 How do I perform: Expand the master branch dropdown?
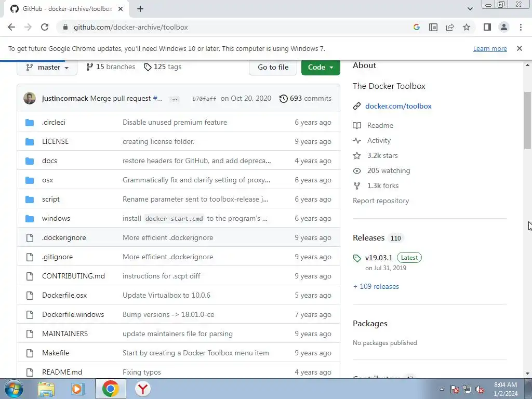click(x=47, y=67)
